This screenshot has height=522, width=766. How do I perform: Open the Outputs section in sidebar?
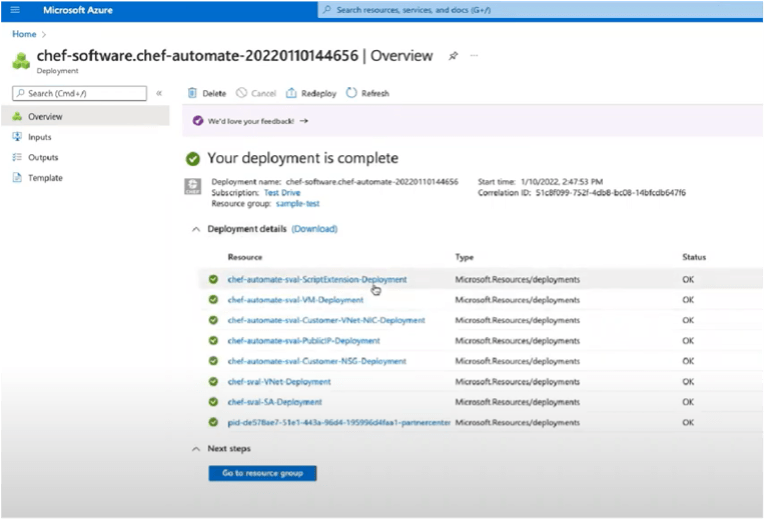pyautogui.click(x=42, y=157)
